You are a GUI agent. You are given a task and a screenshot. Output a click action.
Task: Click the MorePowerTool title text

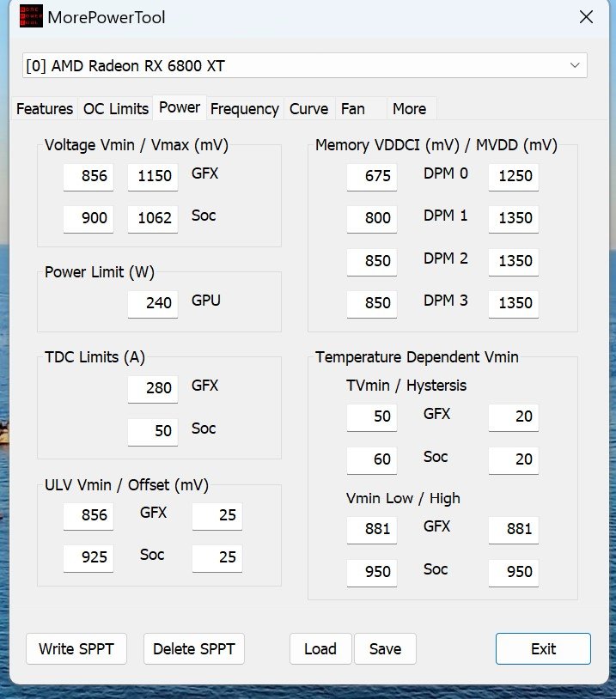(x=107, y=17)
